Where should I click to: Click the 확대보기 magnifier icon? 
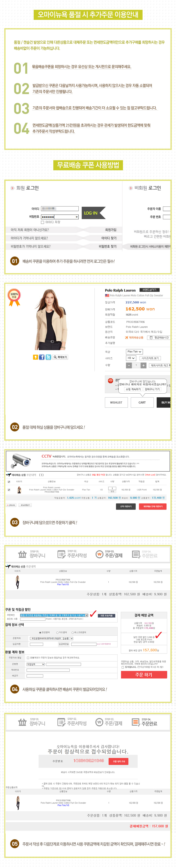point(55,357)
